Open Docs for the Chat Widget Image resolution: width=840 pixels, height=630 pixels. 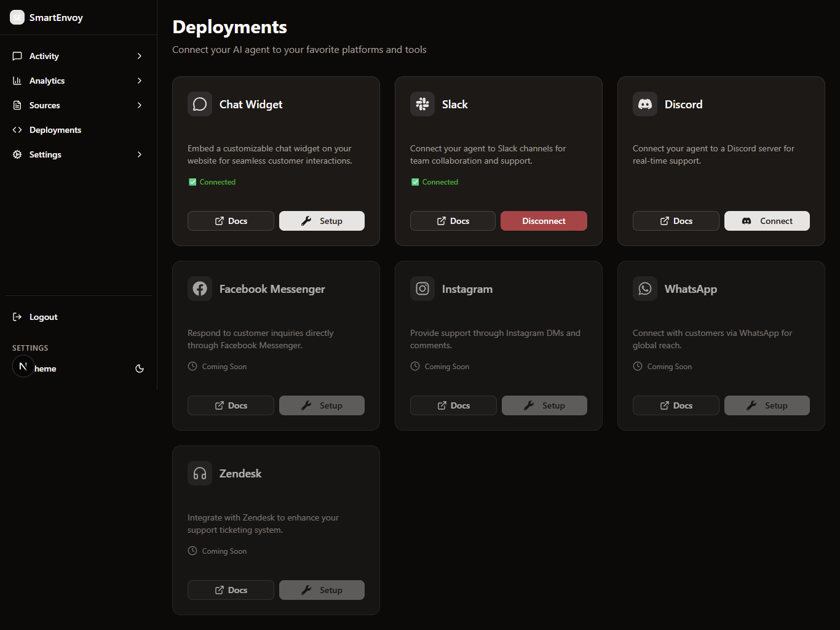click(x=231, y=221)
